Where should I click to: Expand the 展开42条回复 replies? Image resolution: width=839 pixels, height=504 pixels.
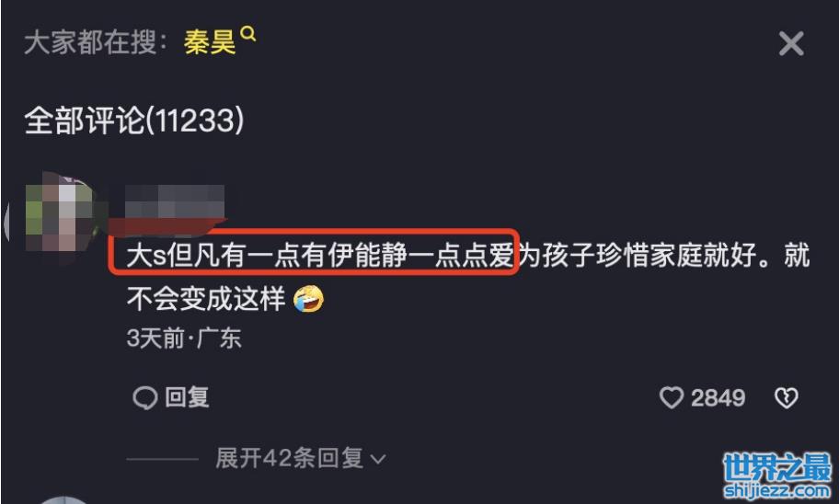[290, 459]
